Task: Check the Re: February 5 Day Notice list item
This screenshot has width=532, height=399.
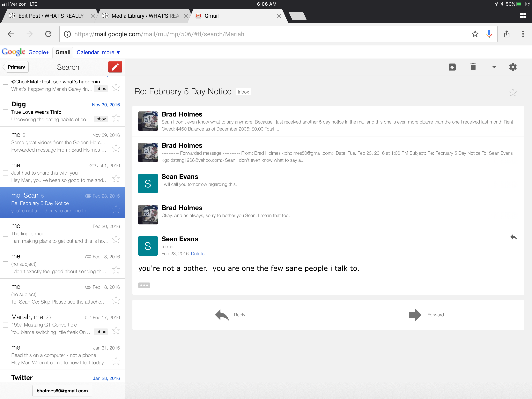Action: coord(5,203)
